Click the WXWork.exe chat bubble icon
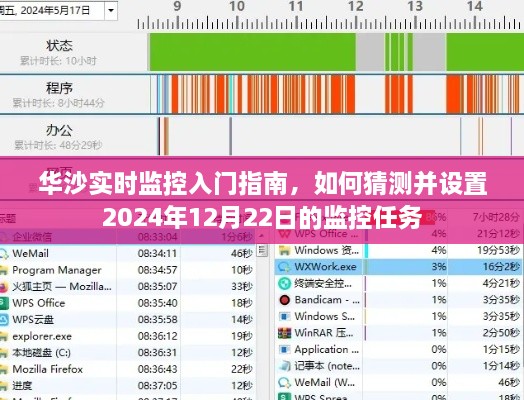 (x=284, y=267)
